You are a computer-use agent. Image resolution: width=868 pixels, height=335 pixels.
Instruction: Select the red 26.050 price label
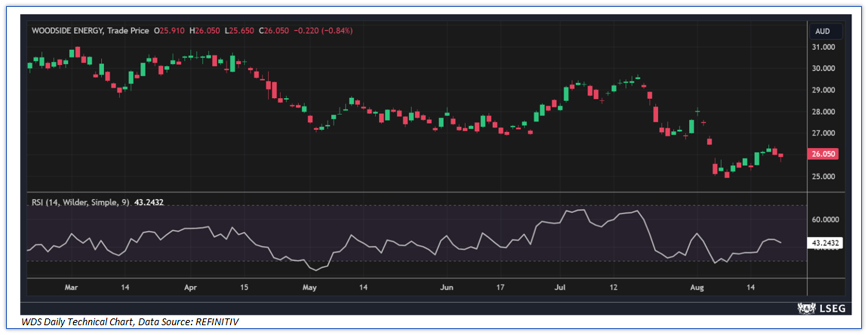(823, 154)
